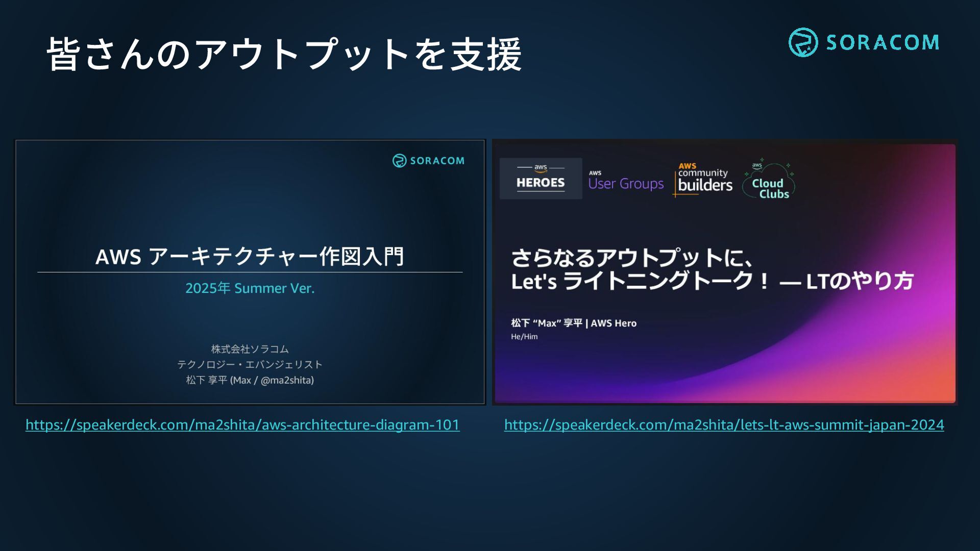The height and width of the screenshot is (551, 980).
Task: Open the lets-lt-aws-summit-japan-2024 Speaker Deck link
Action: click(724, 424)
